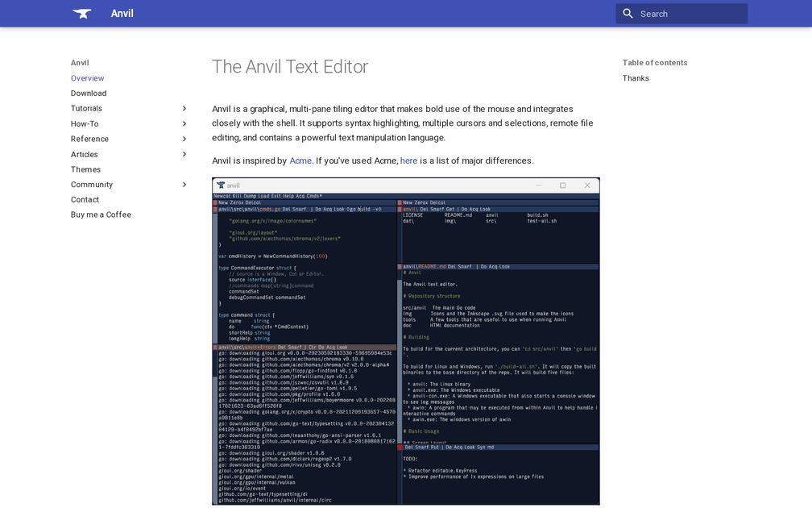Open the Reference section in sidebar
The height and width of the screenshot is (508, 812).
[89, 139]
